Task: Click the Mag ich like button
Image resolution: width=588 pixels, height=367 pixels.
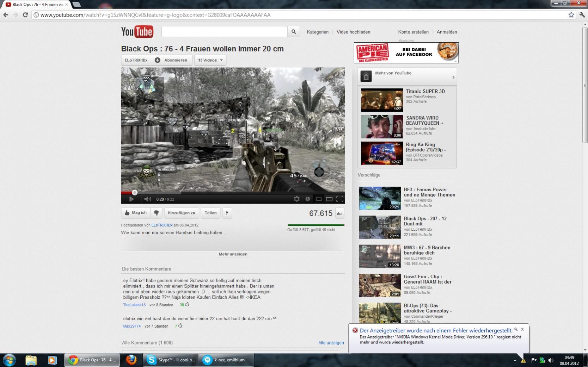Action: pyautogui.click(x=136, y=213)
